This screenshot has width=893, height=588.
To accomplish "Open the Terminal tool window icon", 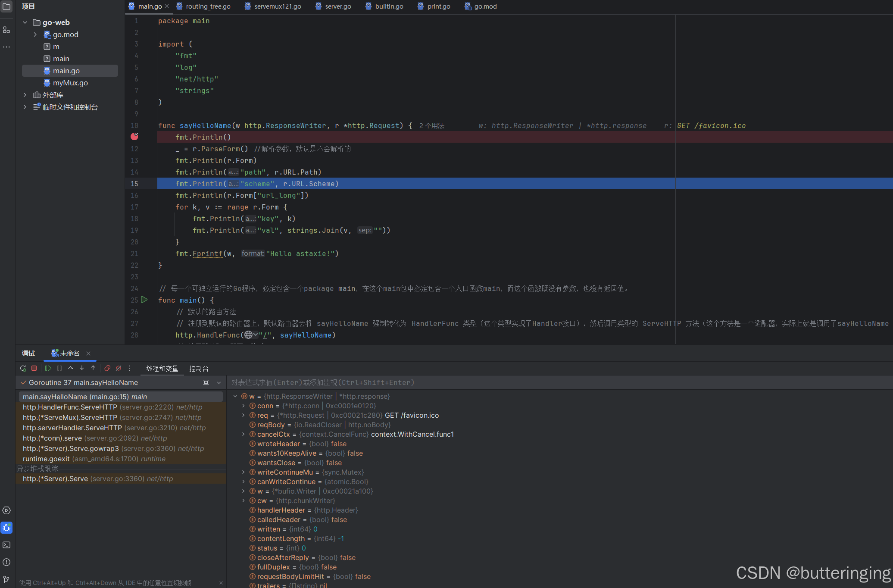I will tap(6, 545).
